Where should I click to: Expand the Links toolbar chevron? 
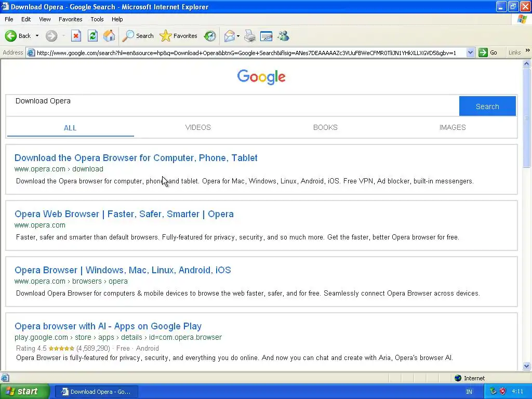point(528,50)
